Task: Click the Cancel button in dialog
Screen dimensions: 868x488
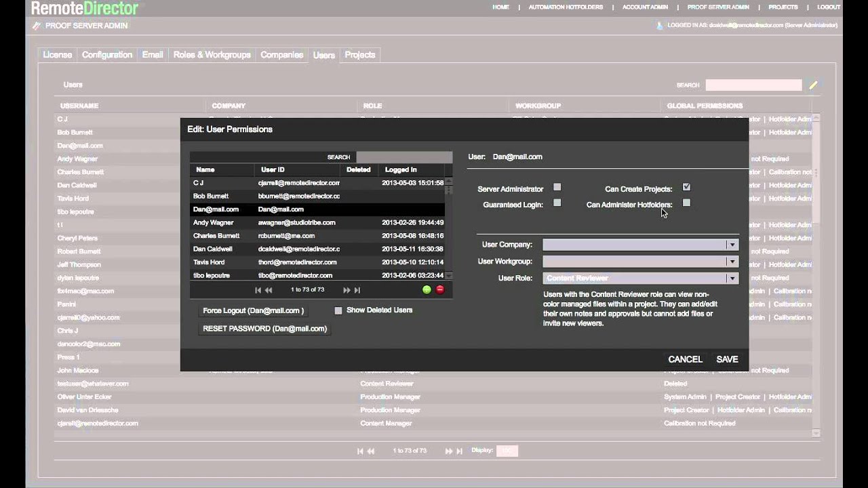Action: coord(685,359)
